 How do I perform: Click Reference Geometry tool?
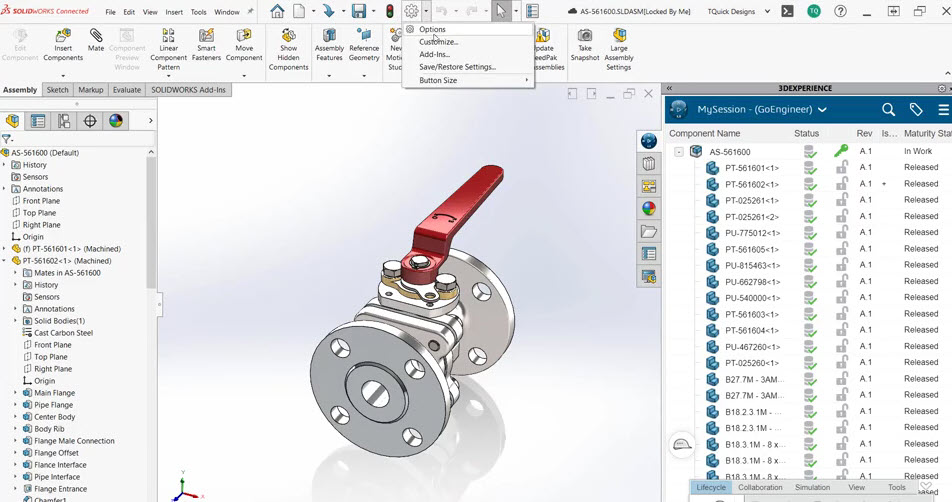(364, 45)
